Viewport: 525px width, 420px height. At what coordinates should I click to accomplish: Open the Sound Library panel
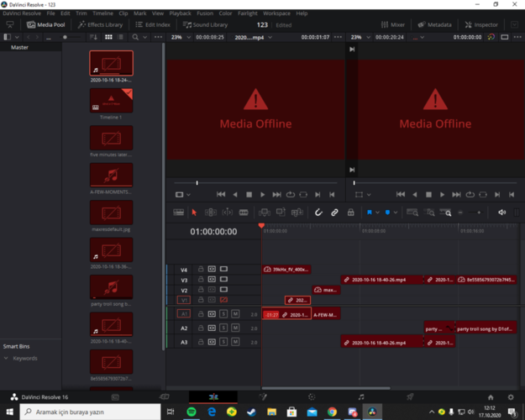point(205,25)
